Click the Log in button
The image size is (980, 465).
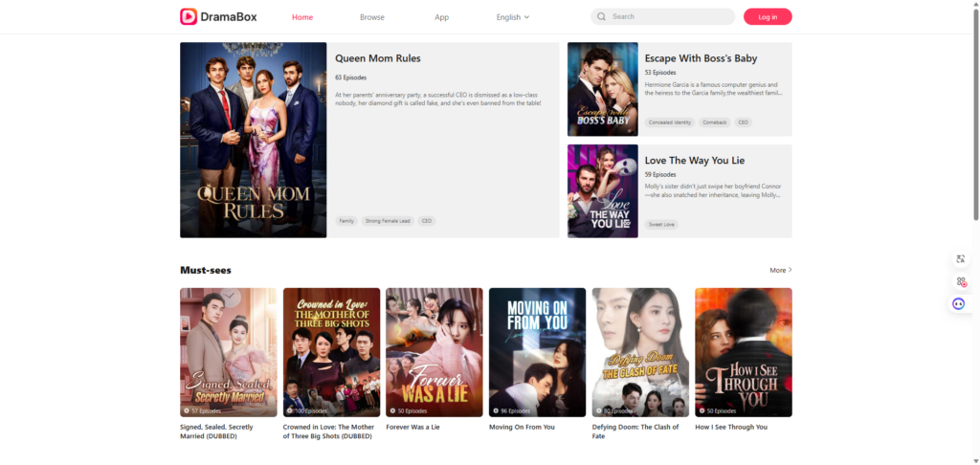[768, 17]
